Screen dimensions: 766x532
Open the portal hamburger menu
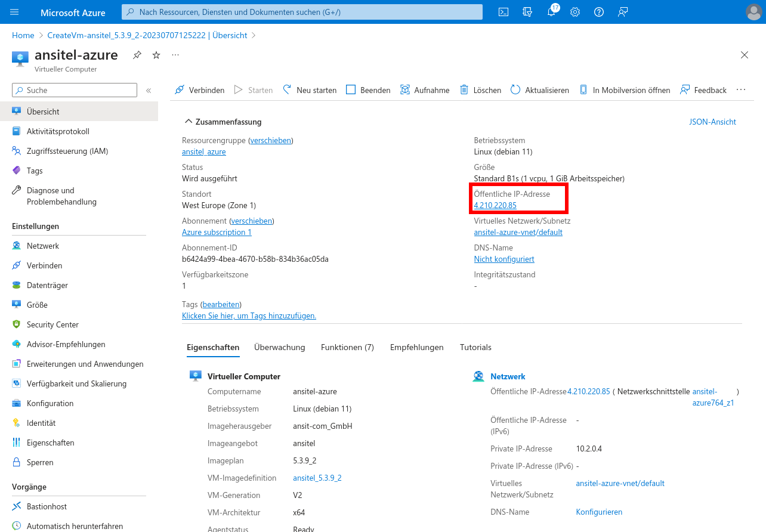14,12
